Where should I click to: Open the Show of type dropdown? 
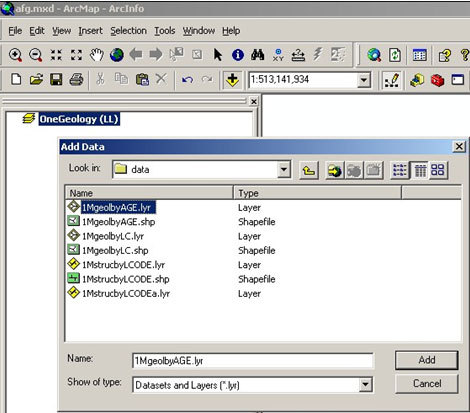click(x=365, y=385)
